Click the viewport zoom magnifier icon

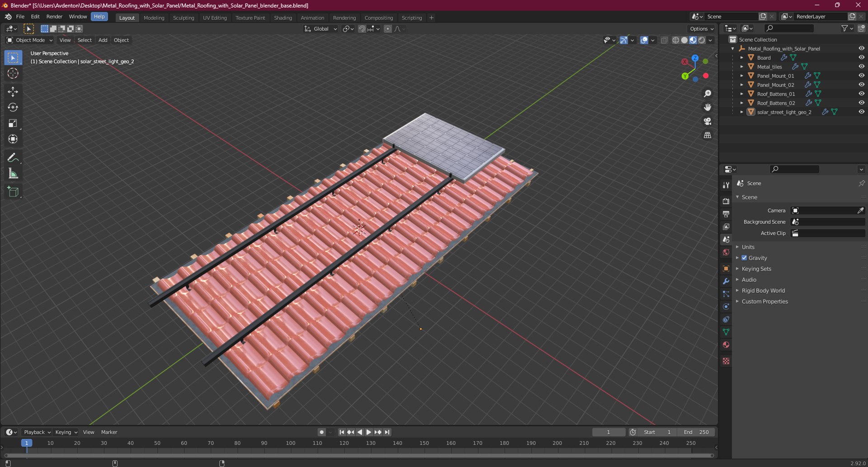(708, 94)
